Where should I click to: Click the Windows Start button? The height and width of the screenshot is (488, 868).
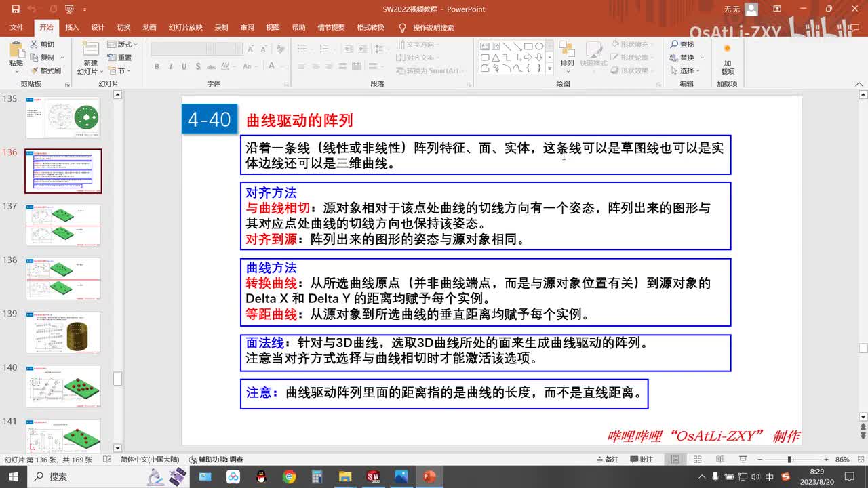pyautogui.click(x=14, y=476)
